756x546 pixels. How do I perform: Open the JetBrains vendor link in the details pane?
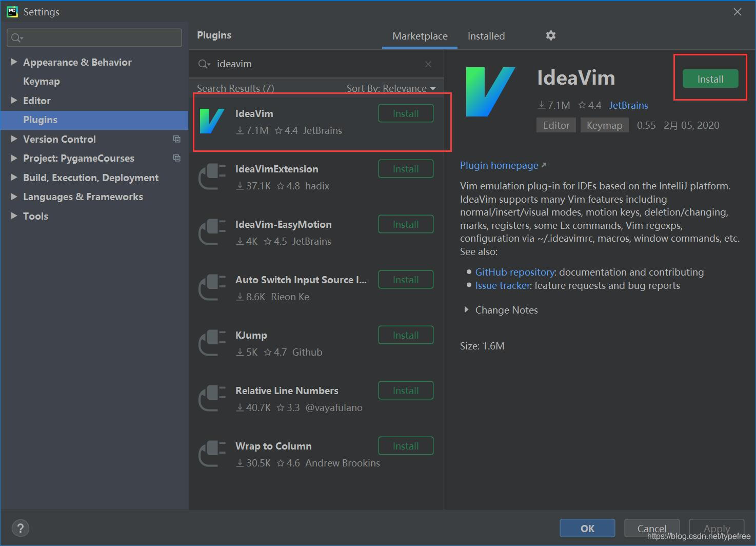(x=629, y=105)
